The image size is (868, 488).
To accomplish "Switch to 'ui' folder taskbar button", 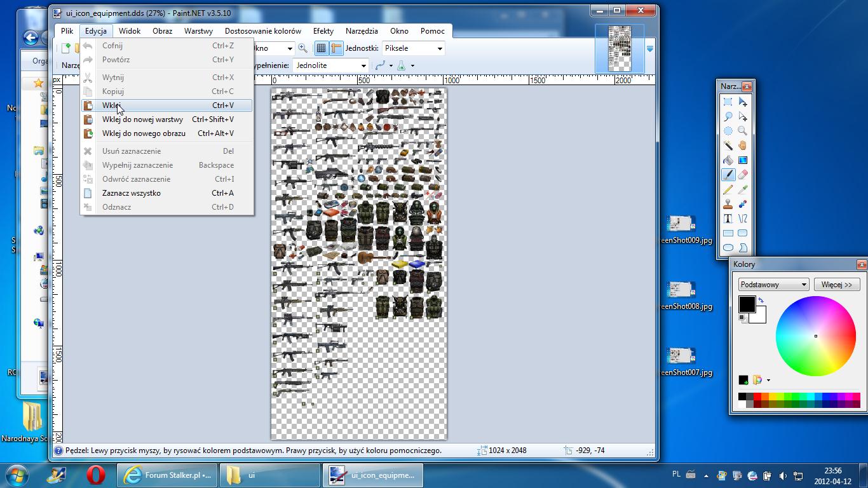I will click(270, 475).
